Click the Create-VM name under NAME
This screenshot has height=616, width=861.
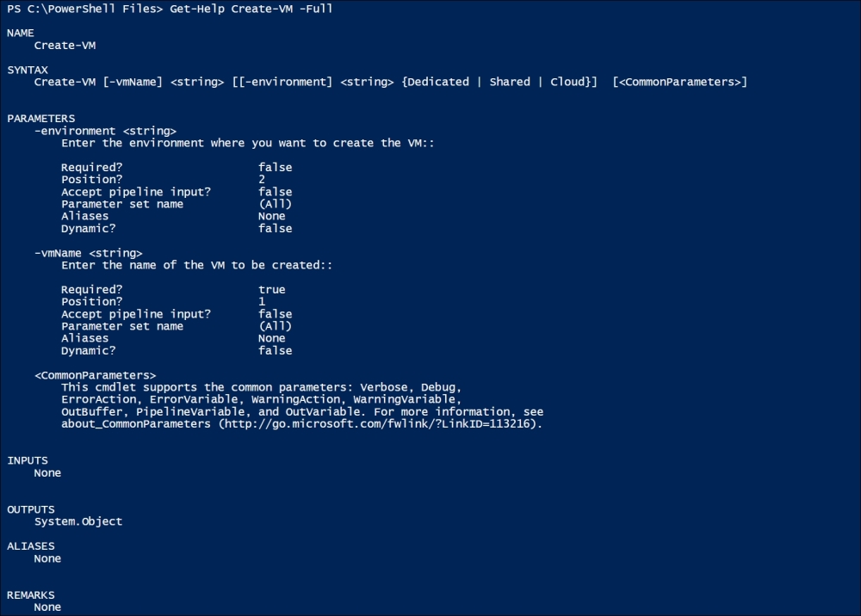coord(65,46)
